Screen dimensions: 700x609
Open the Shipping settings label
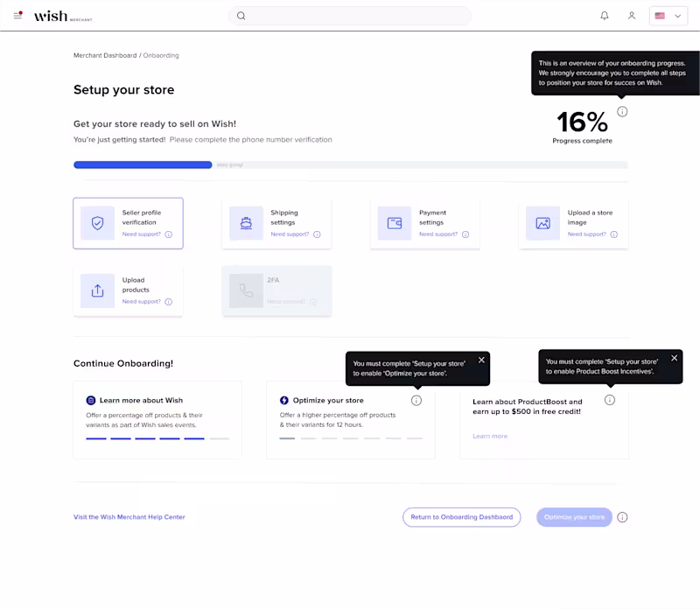283,217
